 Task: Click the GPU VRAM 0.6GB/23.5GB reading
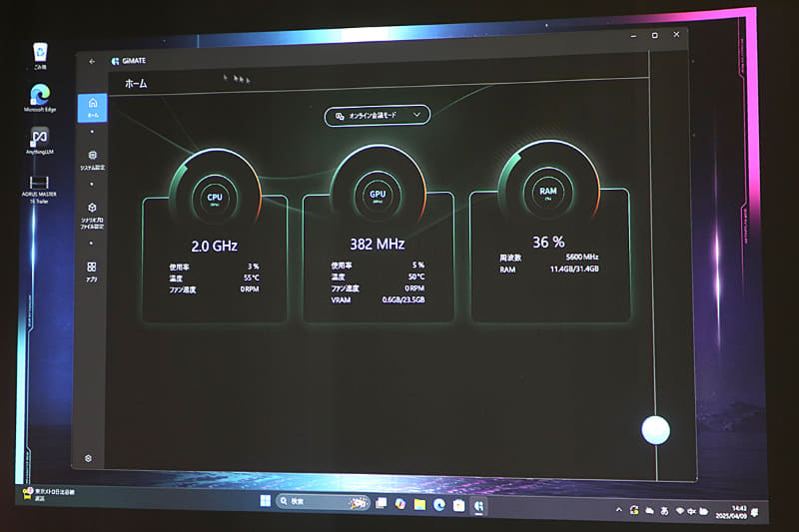[x=378, y=299]
